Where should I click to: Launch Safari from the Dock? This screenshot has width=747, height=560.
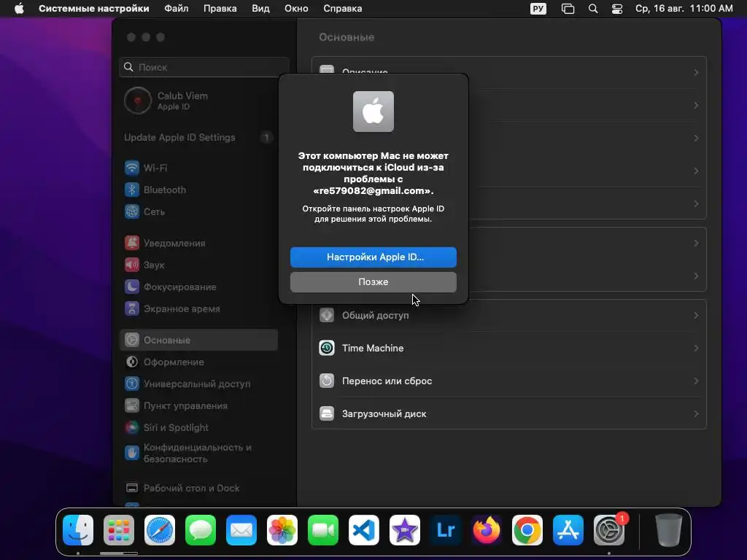click(160, 530)
